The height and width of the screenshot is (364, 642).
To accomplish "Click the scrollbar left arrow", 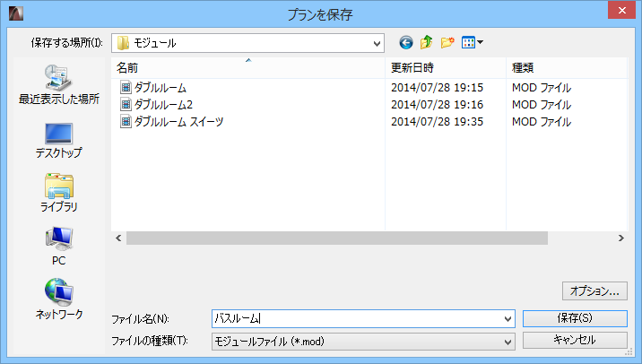I will pos(118,238).
